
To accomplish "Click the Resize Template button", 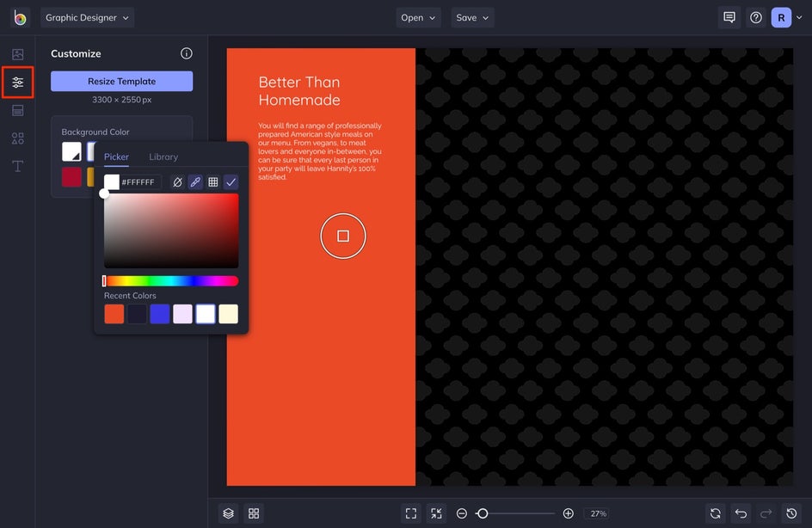I will tap(121, 82).
